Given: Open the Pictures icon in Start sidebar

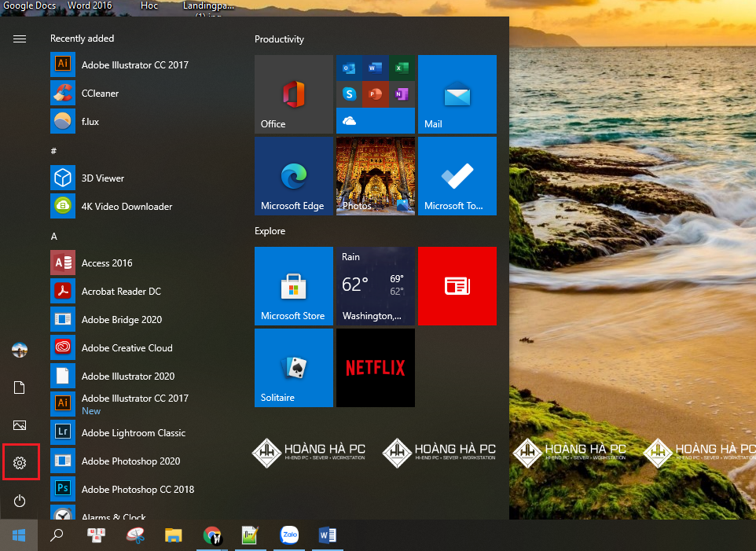Looking at the screenshot, I should [20, 425].
